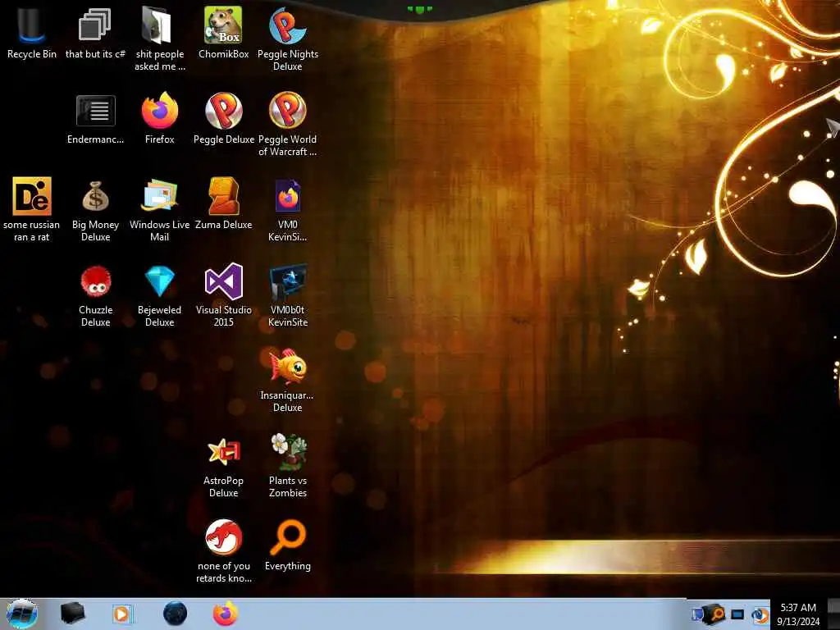Open the dark globe taskbar icon
The width and height of the screenshot is (840, 630).
tap(175, 614)
